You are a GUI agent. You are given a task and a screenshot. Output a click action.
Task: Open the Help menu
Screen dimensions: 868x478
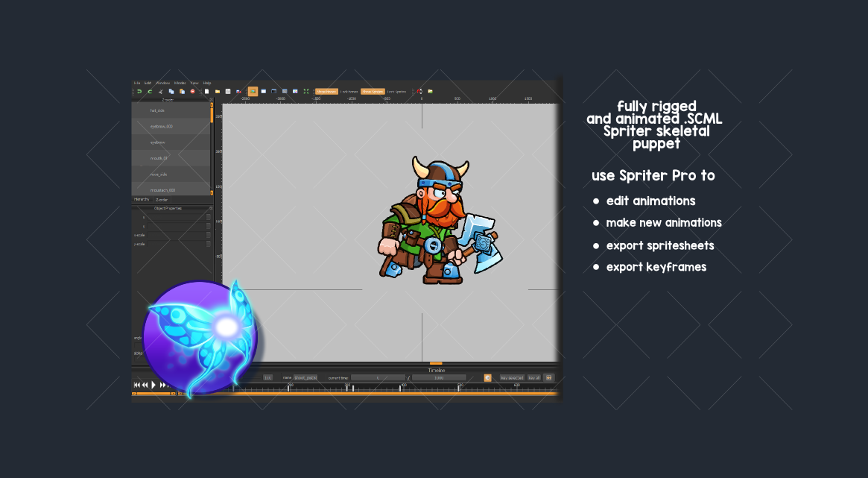pyautogui.click(x=207, y=83)
